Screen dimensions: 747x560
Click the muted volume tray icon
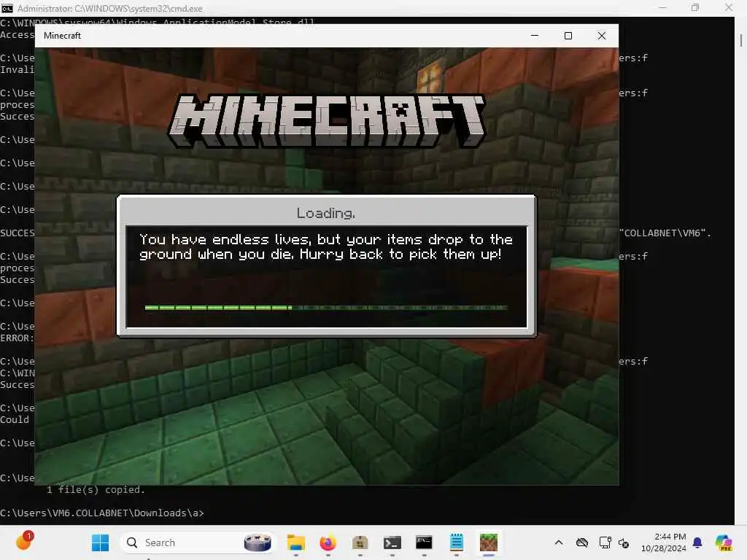tap(624, 542)
